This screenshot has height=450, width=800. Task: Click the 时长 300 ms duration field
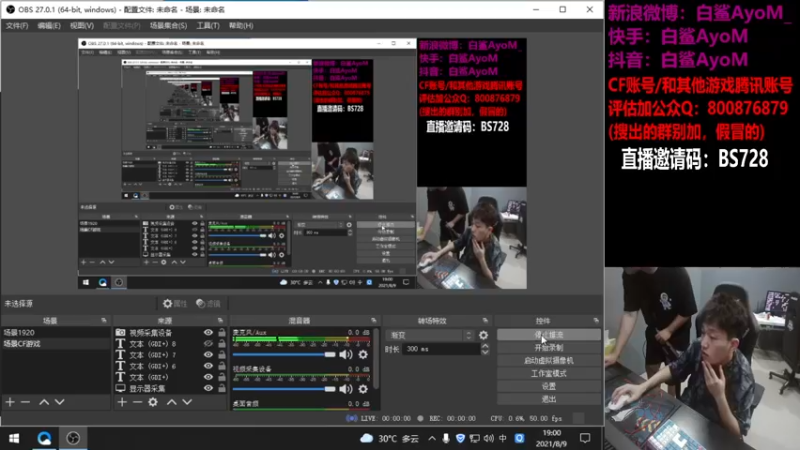[x=441, y=349]
